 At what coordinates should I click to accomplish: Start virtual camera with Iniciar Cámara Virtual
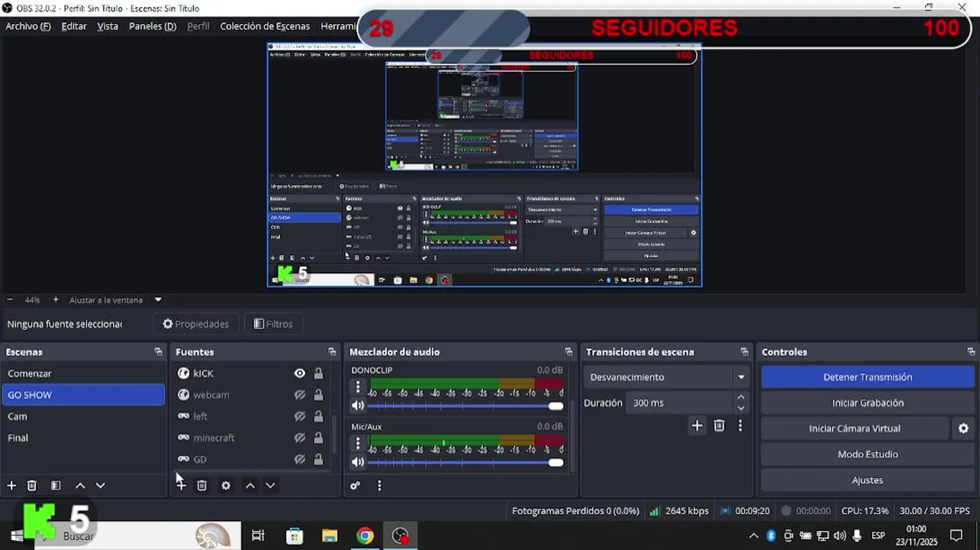[x=855, y=429]
